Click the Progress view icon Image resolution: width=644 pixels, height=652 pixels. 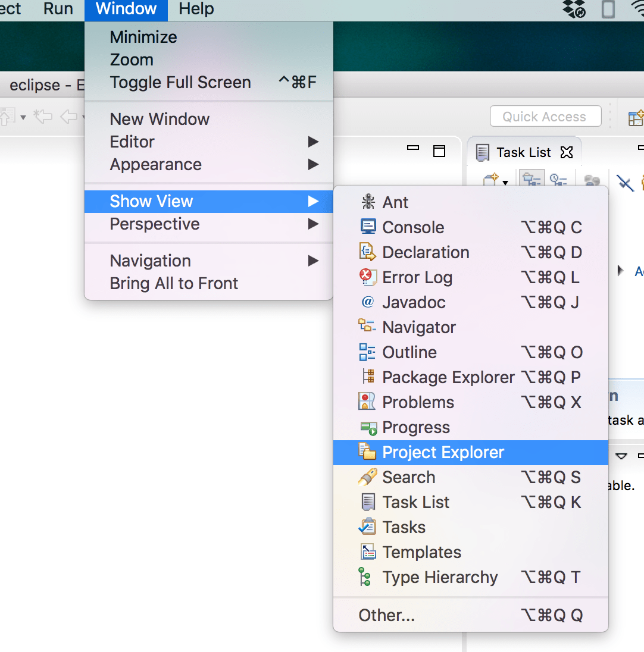click(x=368, y=428)
